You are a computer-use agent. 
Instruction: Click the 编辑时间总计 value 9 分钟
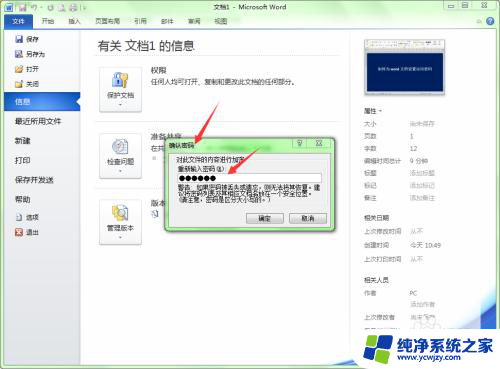coord(419,161)
